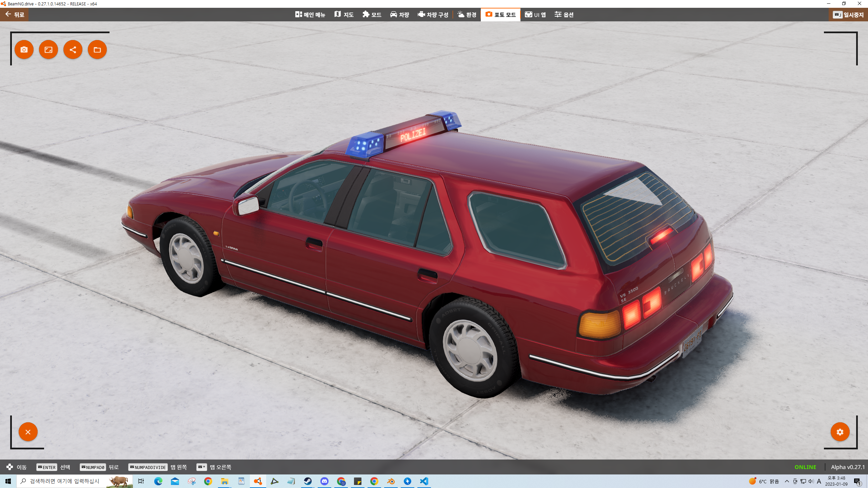This screenshot has width=868, height=488.
Task: Open the UI 앱 tab
Action: click(x=535, y=15)
